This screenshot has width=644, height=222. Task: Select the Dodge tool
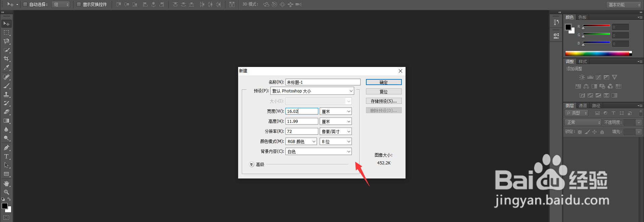click(6, 138)
